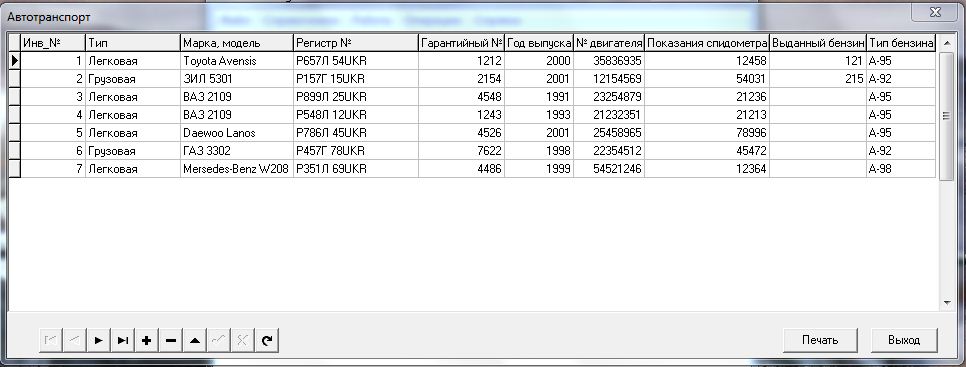Click registration number P786Л 45UKR
The height and width of the screenshot is (367, 966).
click(355, 133)
